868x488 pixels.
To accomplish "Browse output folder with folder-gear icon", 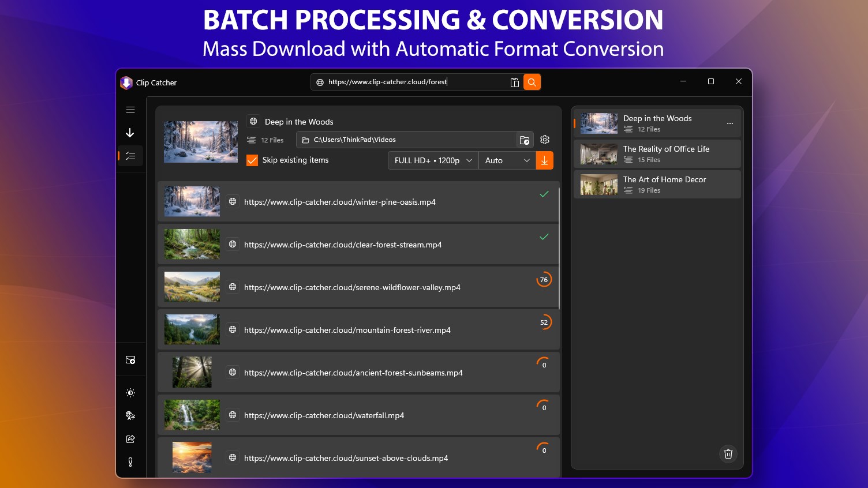I will (x=524, y=140).
